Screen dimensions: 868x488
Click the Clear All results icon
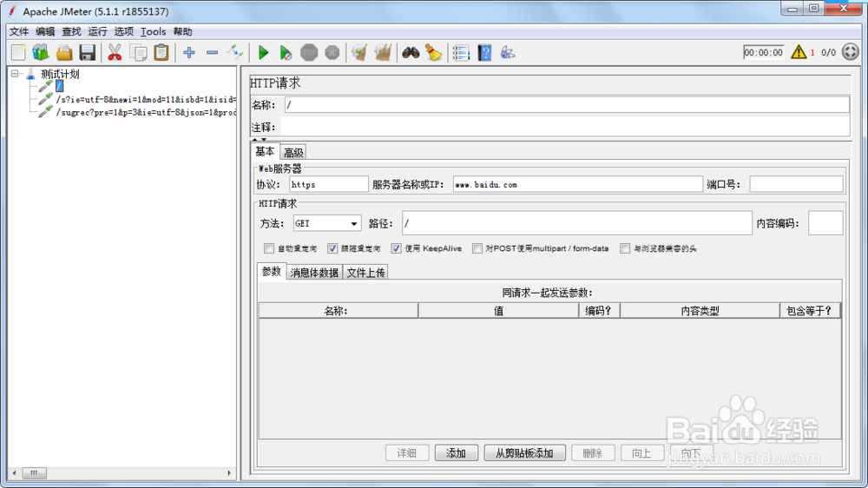tap(383, 53)
